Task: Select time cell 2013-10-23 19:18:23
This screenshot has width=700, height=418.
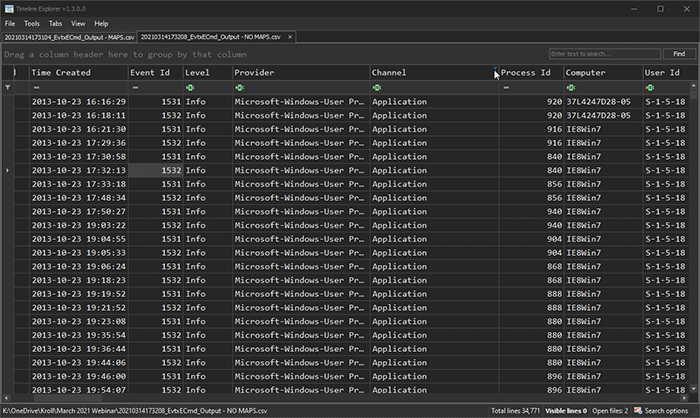Action: pos(79,280)
